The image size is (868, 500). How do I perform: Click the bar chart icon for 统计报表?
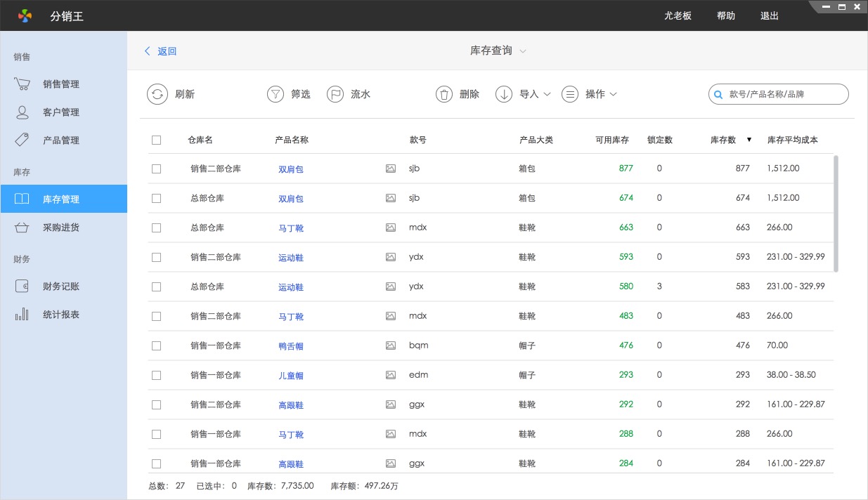[22, 315]
